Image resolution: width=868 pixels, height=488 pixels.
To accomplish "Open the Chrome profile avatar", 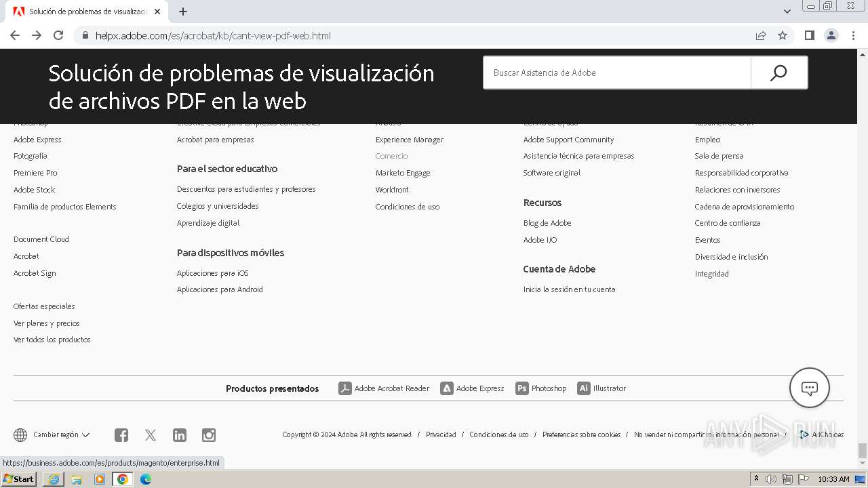I will point(831,35).
